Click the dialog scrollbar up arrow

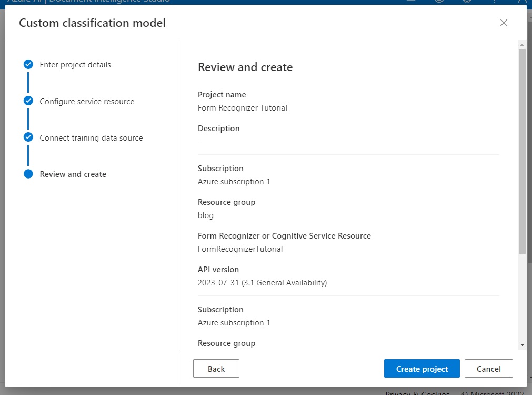pyautogui.click(x=522, y=45)
